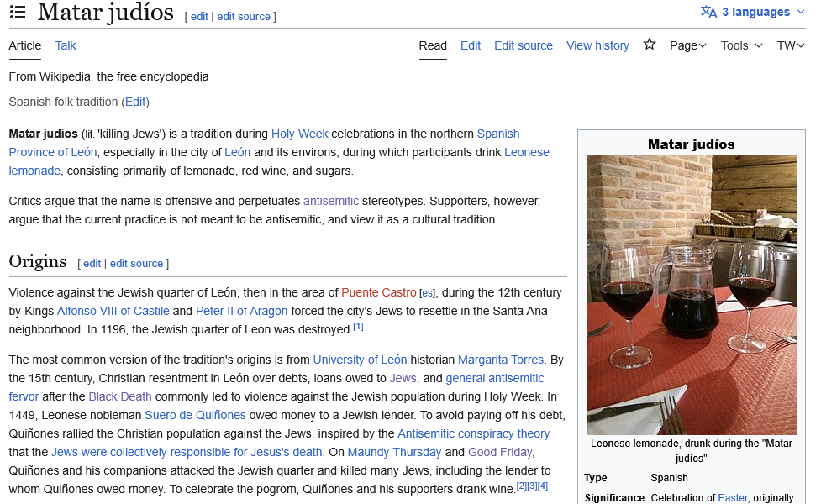Open the Edit tab
This screenshot has height=504, width=821.
[x=471, y=45]
